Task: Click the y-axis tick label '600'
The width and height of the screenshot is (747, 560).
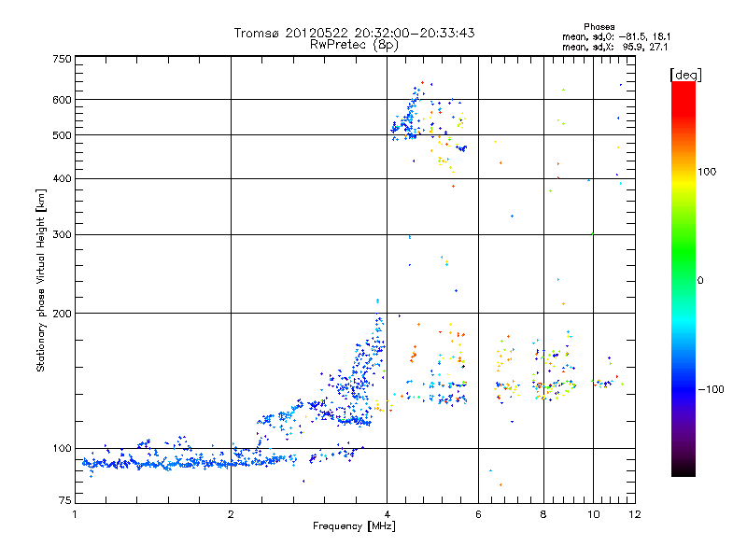Action: 62,100
